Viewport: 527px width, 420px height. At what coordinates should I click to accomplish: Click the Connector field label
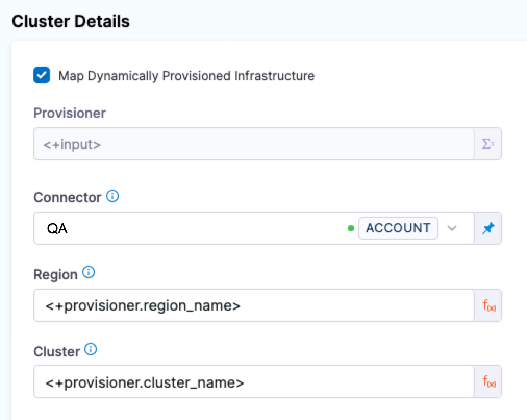67,197
